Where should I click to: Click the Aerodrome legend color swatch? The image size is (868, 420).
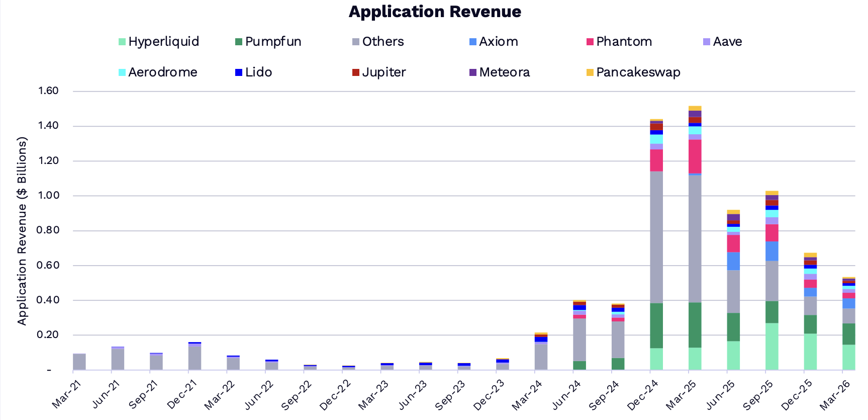point(122,72)
